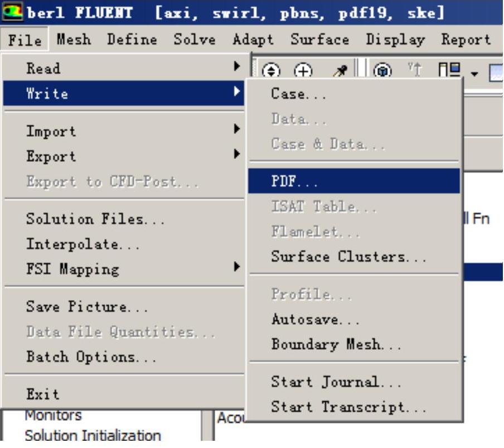Expand the Export submenu
504x448 pixels.
tap(124, 156)
